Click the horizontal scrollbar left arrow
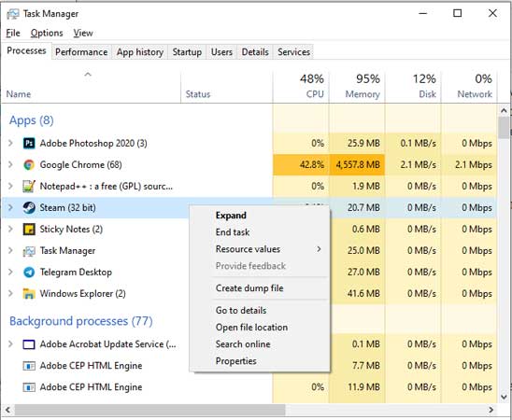Viewport: 512px width, 420px height. point(7,410)
